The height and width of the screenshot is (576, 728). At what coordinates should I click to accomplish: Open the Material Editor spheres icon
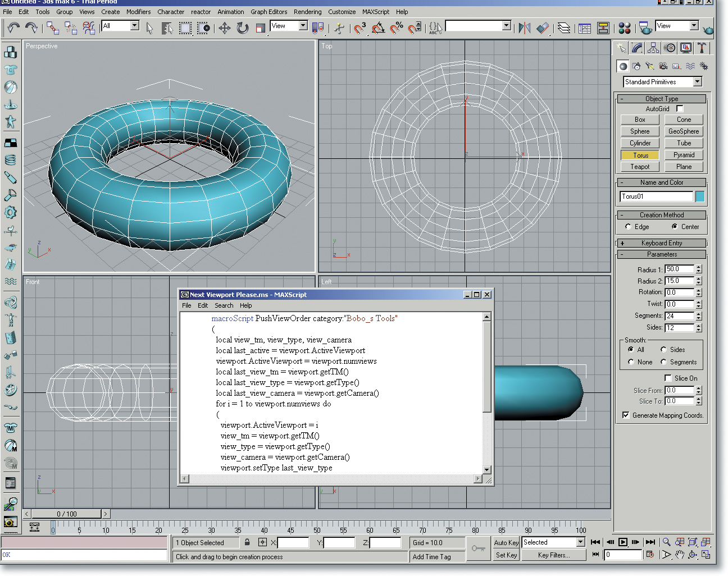625,28
